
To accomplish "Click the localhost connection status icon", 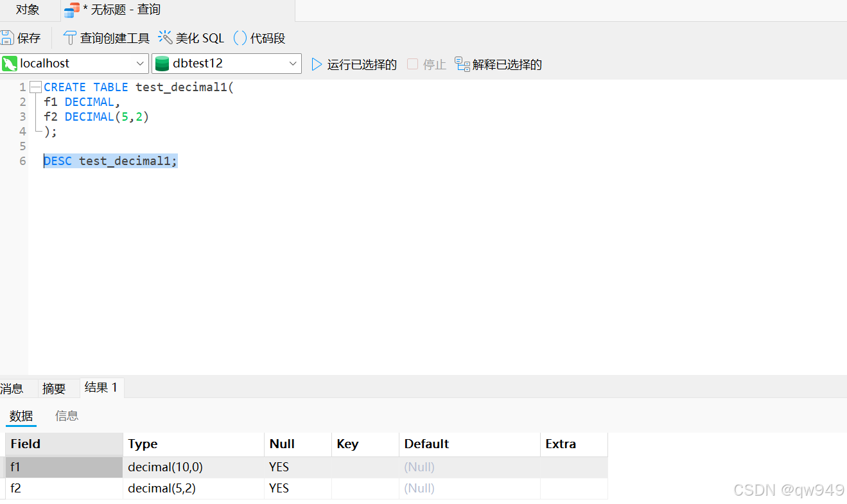I will pyautogui.click(x=10, y=64).
